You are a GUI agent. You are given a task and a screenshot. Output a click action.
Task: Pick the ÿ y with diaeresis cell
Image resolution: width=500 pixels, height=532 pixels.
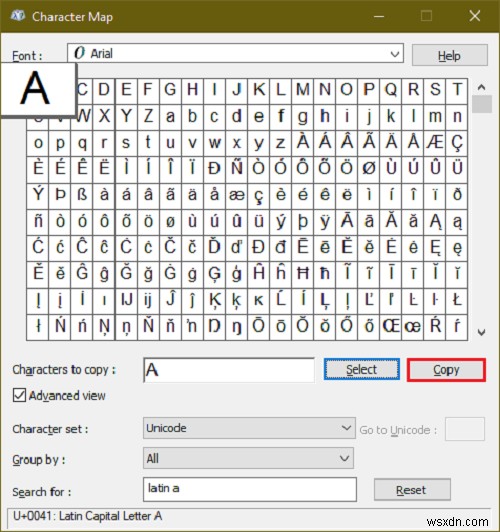[325, 222]
